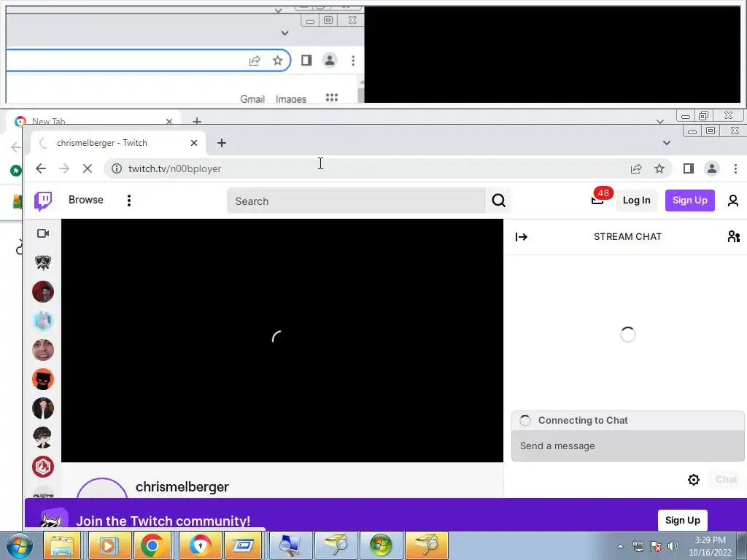Open the smiling face avatar channel in sidebar
Screen dimensions: 747x560
coord(43,350)
